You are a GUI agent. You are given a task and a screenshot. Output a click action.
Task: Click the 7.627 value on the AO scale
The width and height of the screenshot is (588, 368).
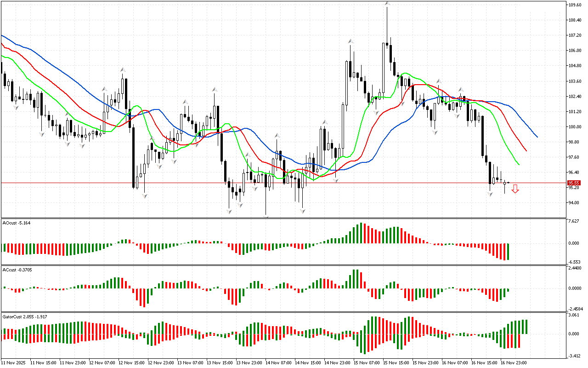click(574, 221)
